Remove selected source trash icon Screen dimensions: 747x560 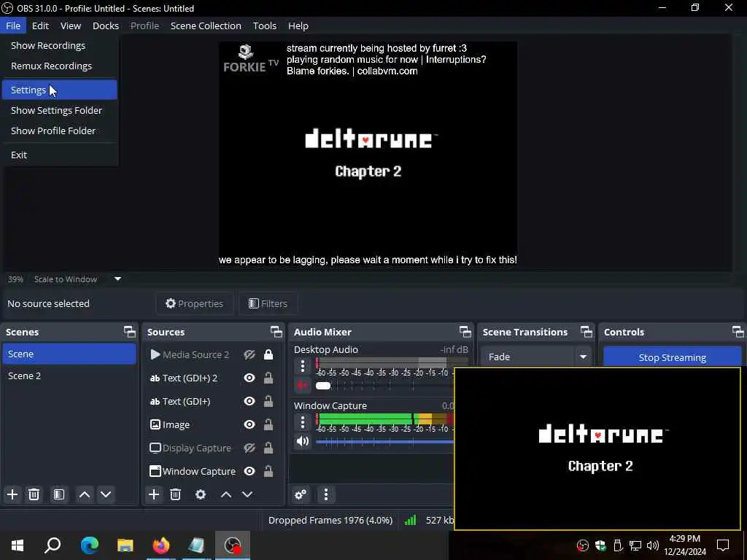click(x=175, y=495)
